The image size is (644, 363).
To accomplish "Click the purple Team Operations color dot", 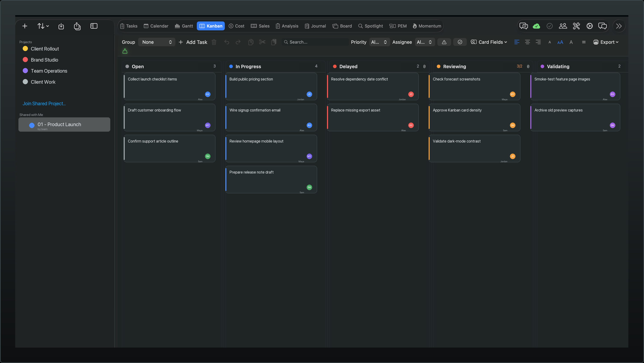I will [x=25, y=71].
